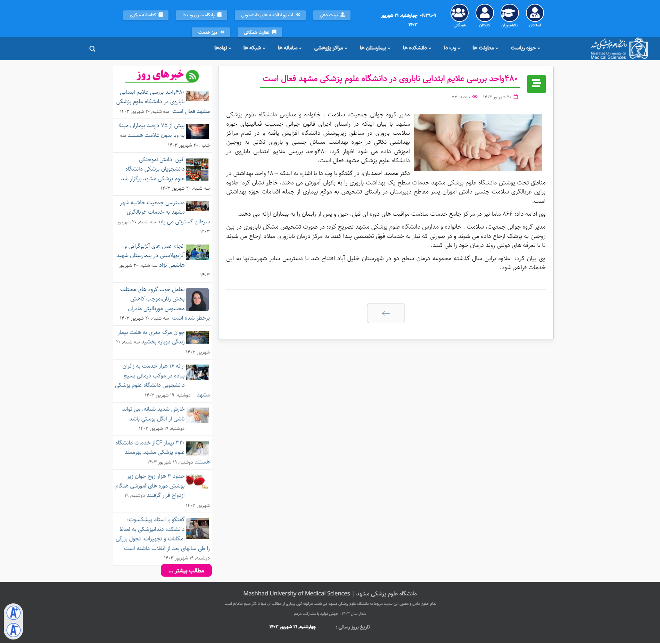This screenshot has width=660, height=644.
Task: Increase font size with A+ icon
Action: click(x=14, y=612)
